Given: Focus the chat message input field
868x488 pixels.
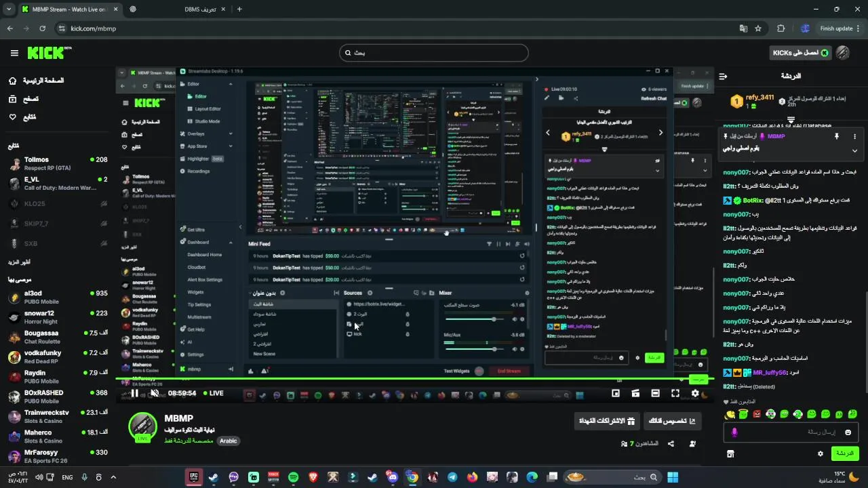Looking at the screenshot, I should 791,432.
